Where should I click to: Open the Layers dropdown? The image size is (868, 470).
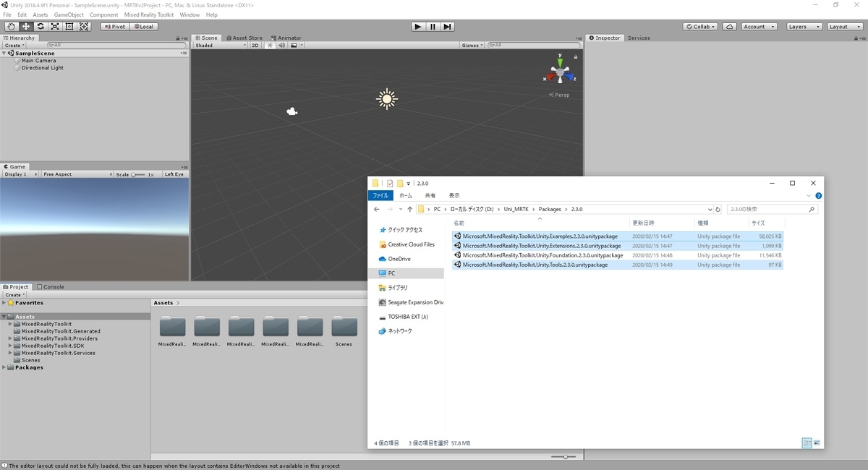click(x=803, y=27)
